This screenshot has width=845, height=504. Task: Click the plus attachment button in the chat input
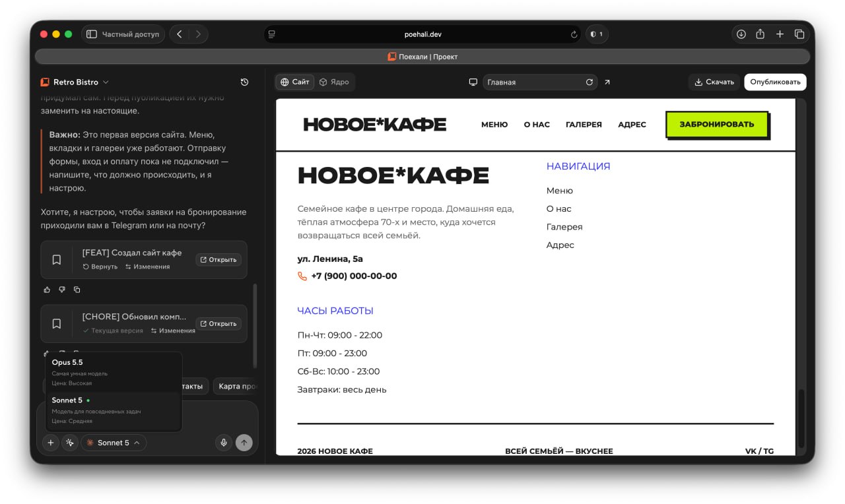(50, 443)
